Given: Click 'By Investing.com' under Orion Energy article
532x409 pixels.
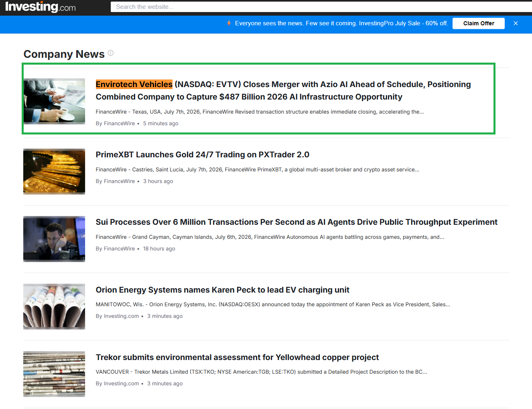Looking at the screenshot, I should tap(118, 316).
